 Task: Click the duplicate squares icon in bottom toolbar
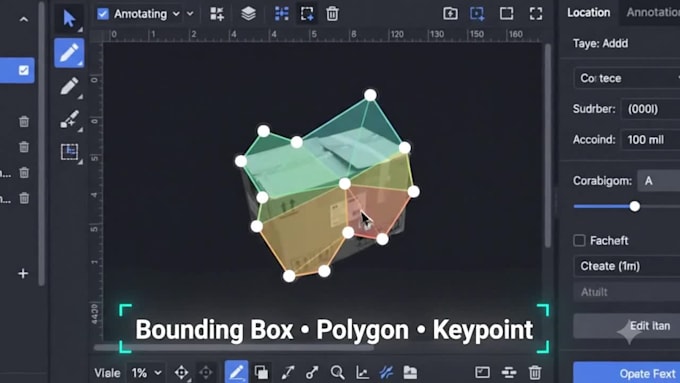261,372
